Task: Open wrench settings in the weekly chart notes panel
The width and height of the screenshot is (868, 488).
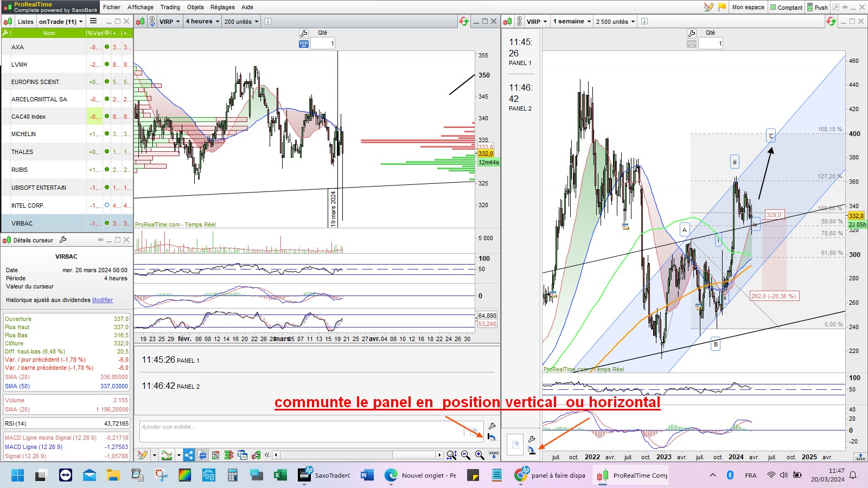Action: [532, 439]
